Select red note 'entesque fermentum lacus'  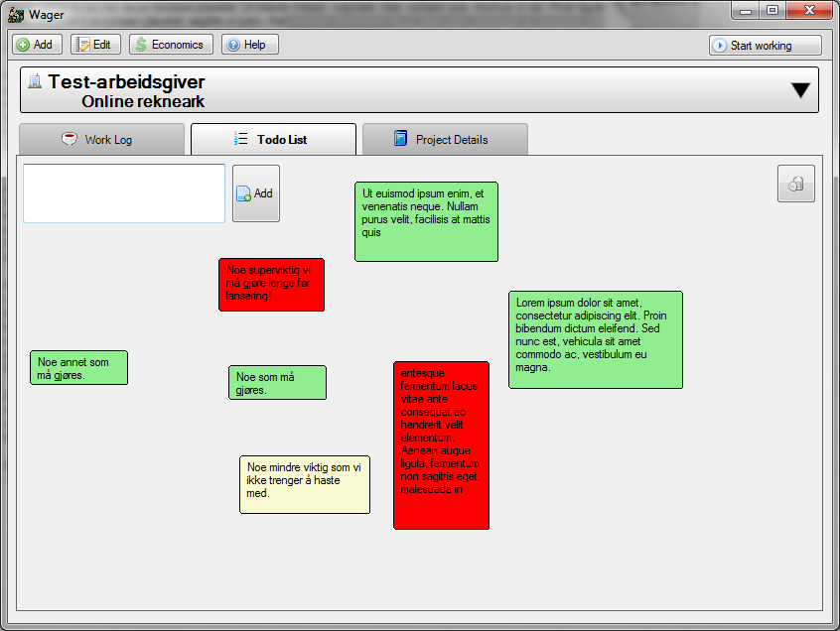pyautogui.click(x=442, y=445)
